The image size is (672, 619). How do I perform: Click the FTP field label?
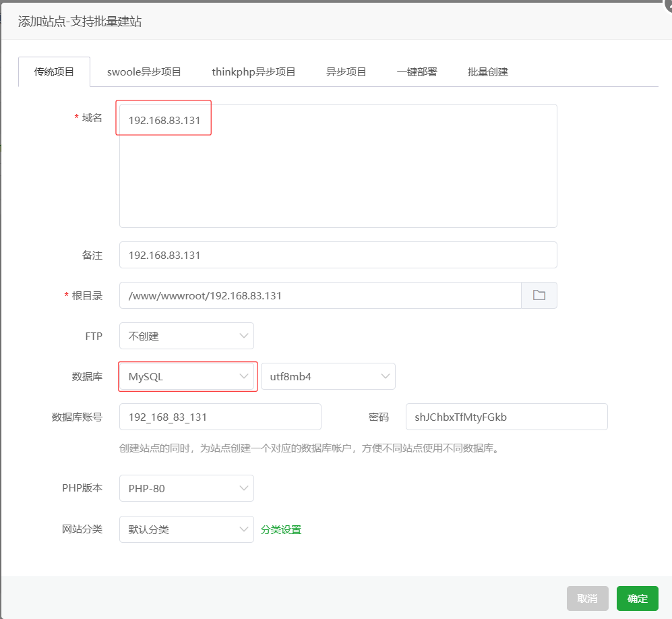[94, 336]
